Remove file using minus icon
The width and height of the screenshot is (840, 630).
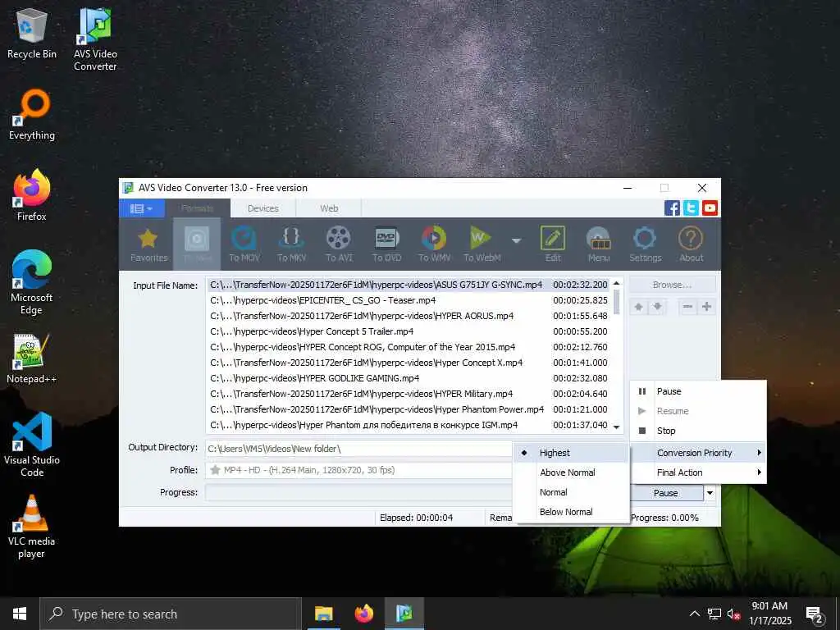(x=688, y=307)
